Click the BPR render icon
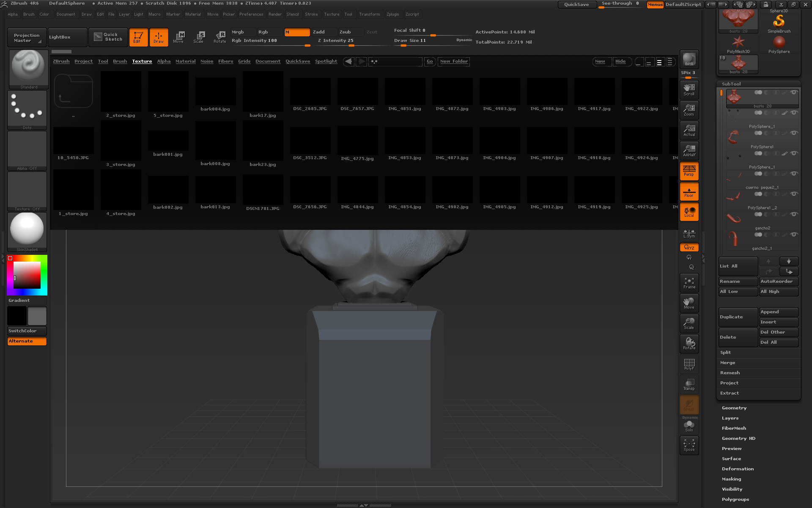This screenshot has width=812, height=508. (x=689, y=59)
